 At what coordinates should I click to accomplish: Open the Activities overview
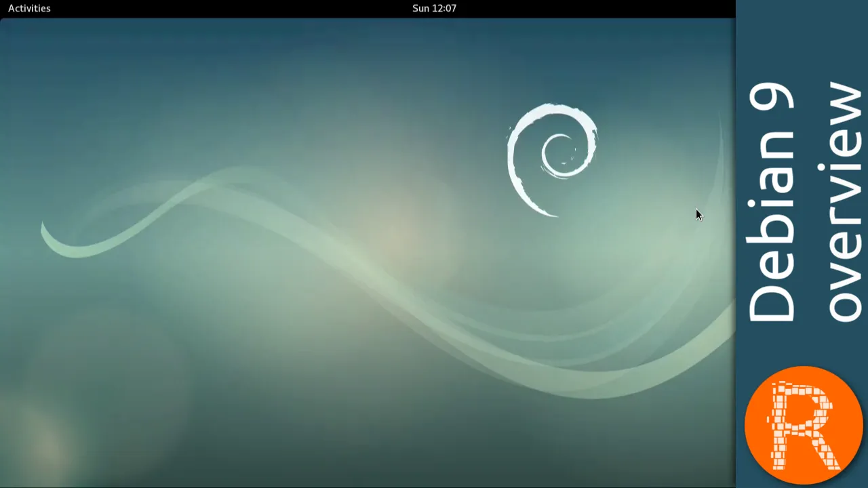(29, 8)
